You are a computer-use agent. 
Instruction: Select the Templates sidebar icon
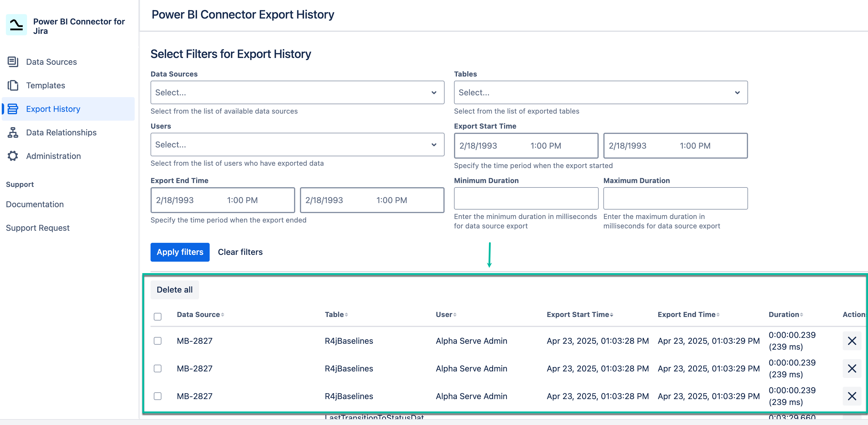pyautogui.click(x=12, y=85)
